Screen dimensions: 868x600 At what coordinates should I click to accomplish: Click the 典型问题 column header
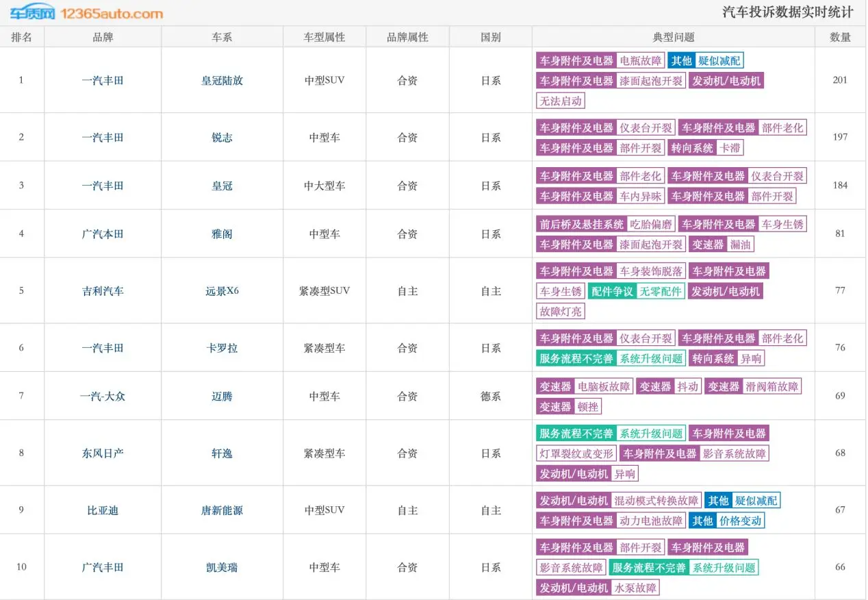click(674, 37)
